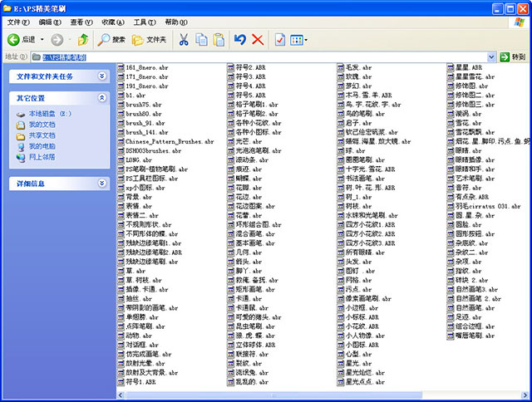Select the file 格子笔刷1.abr
The height and width of the screenshot is (402, 532).
click(257, 105)
